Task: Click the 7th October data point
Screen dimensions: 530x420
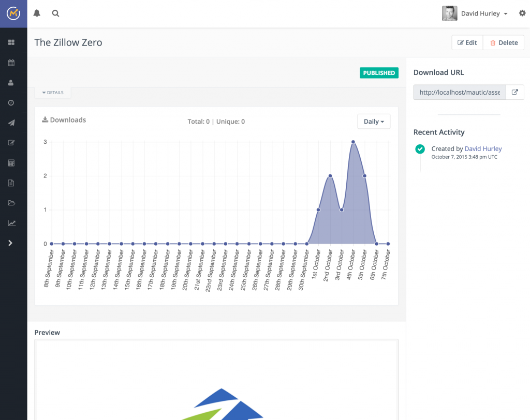Action: pyautogui.click(x=388, y=244)
